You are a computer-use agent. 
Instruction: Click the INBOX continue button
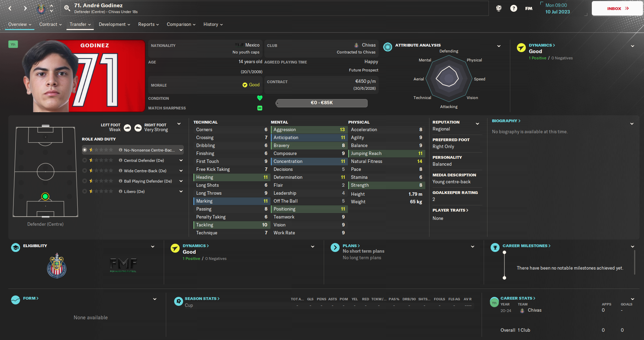point(617,8)
